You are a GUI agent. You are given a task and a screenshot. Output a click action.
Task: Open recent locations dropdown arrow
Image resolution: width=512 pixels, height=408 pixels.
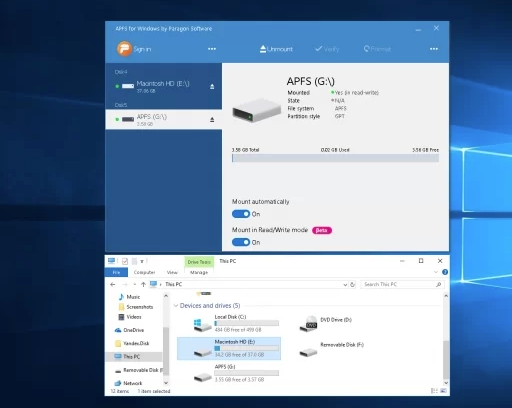(x=134, y=284)
